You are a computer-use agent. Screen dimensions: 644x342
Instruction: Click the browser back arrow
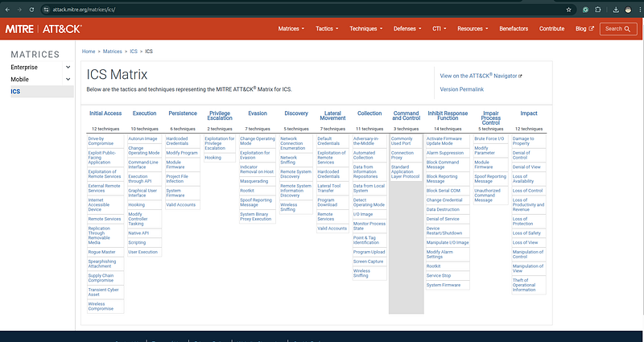7,10
